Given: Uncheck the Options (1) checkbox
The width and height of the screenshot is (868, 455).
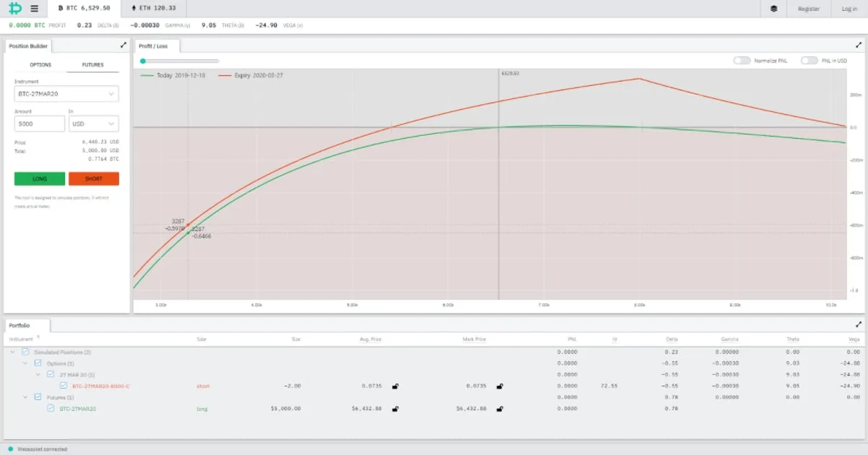Looking at the screenshot, I should [38, 363].
